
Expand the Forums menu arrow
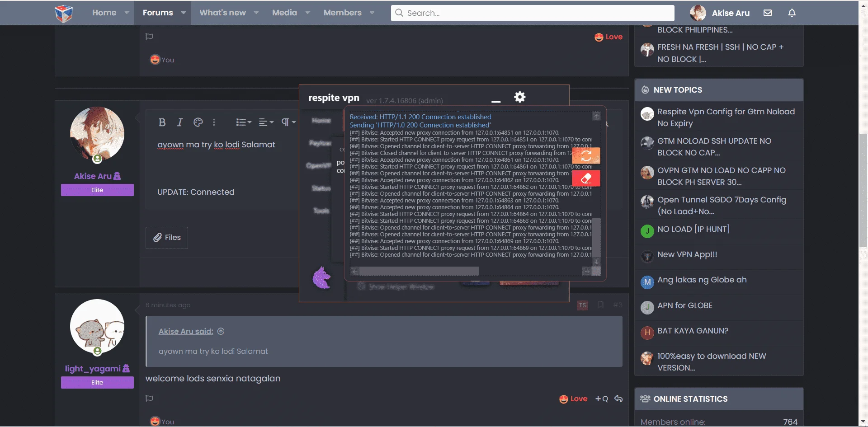click(x=183, y=13)
